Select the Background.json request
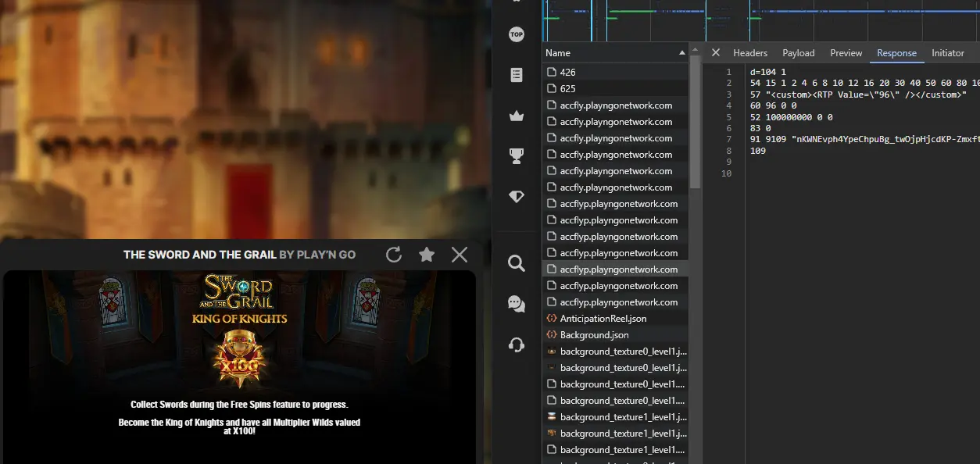Image resolution: width=980 pixels, height=464 pixels. 615,334
